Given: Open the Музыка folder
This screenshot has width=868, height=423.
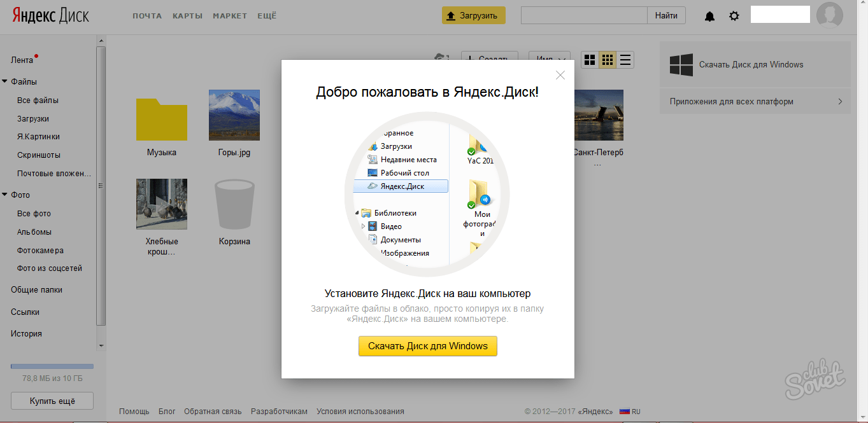Looking at the screenshot, I should tap(162, 119).
